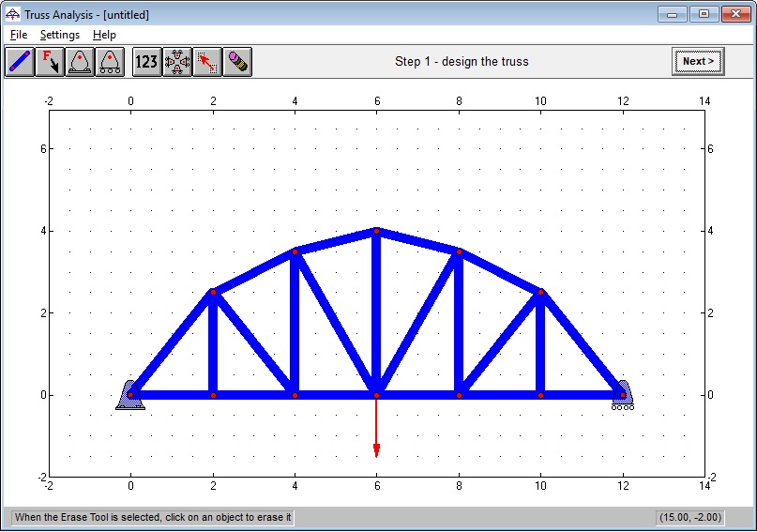Select the blue member drawing tool
Viewport: 757px width, 532px height.
(x=20, y=62)
